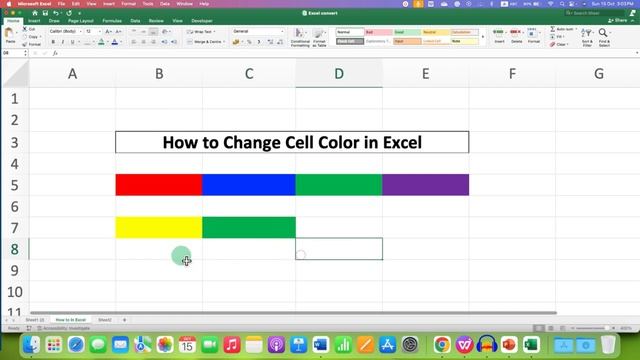640x360 pixels.
Task: Select the Sheet2 worksheet tab
Action: point(105,320)
